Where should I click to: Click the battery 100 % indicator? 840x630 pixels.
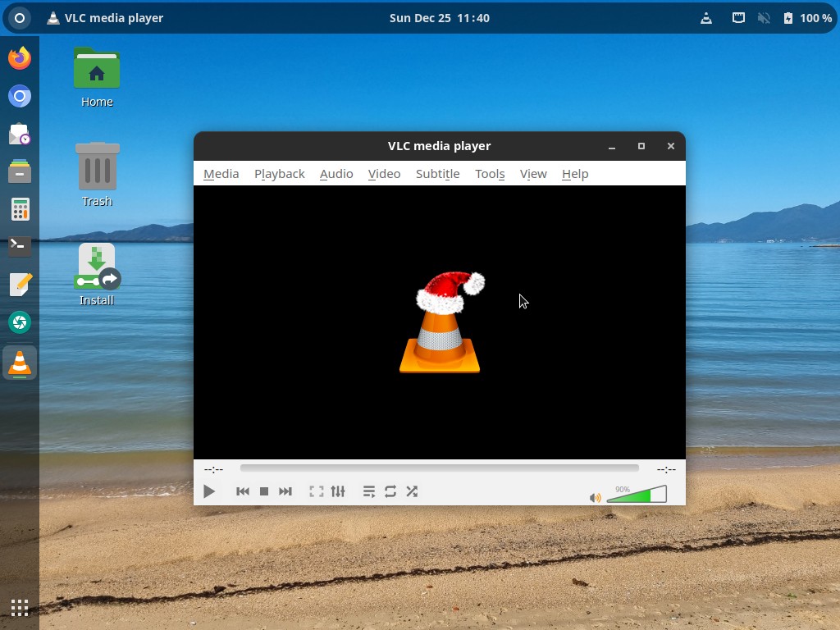point(808,18)
